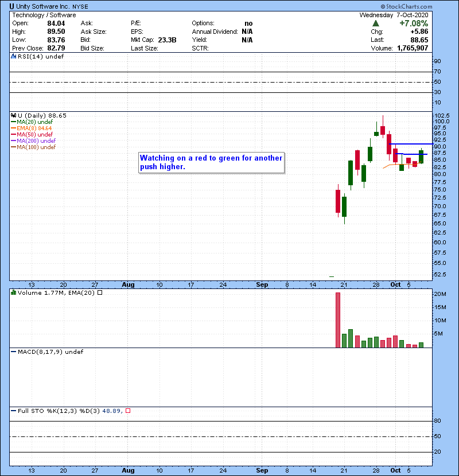Click the 'SCTR:' label

(200, 48)
